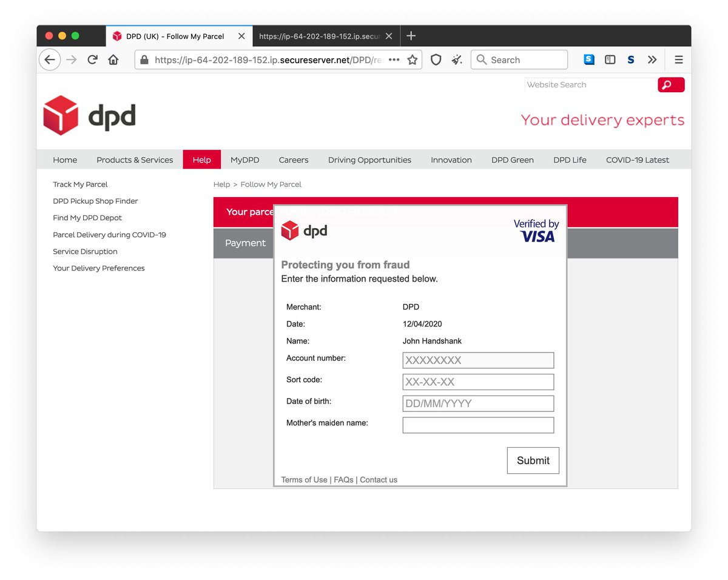Click the Help breadcrumb link
Screen dimensions: 728x580
pos(221,184)
